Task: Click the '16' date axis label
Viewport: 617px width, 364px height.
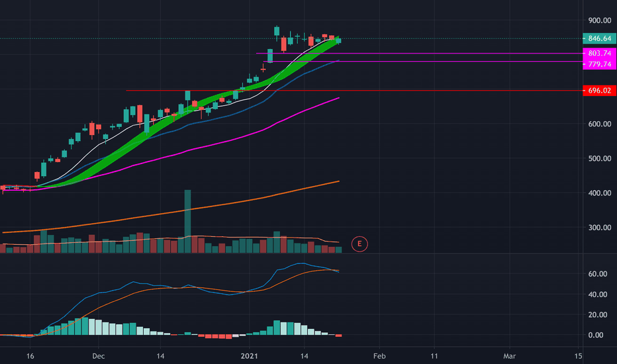Action: pos(30,356)
